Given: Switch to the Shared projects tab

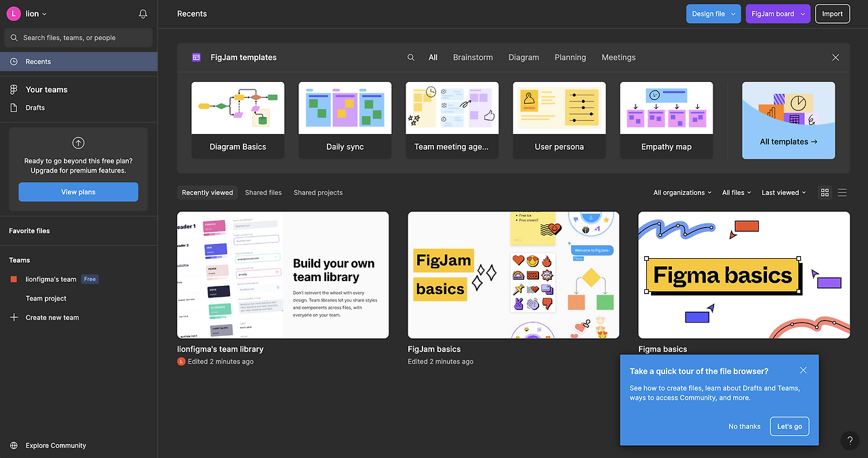Looking at the screenshot, I should pos(318,192).
